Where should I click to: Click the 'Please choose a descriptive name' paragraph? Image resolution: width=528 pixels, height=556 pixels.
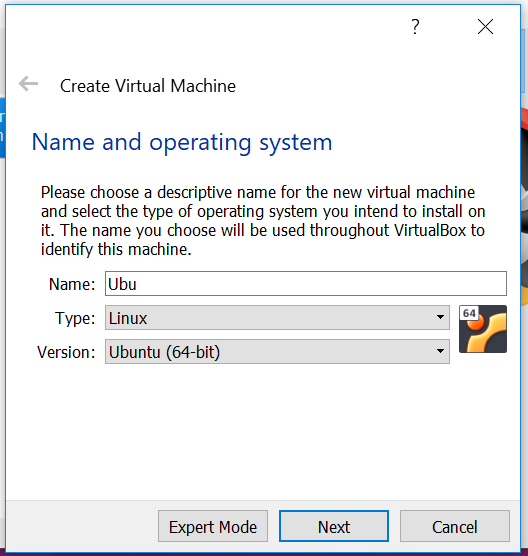tap(263, 221)
